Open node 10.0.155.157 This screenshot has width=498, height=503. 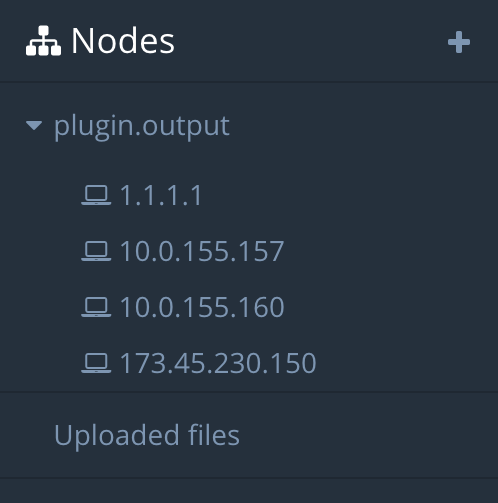pos(202,251)
